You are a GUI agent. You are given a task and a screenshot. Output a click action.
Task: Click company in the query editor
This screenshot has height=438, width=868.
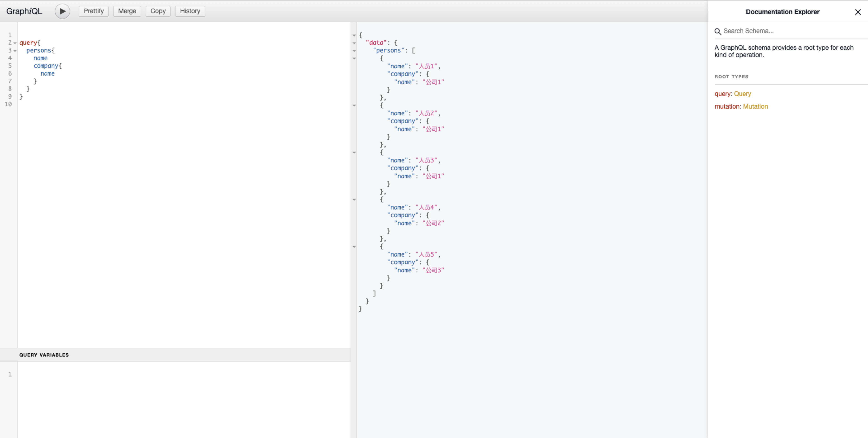[x=46, y=66]
